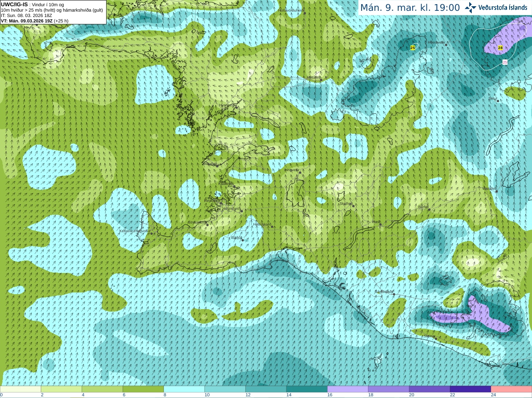This screenshot has width=532, height=398.
Task: Click the Þingvellir station marker
Action: [301, 172]
